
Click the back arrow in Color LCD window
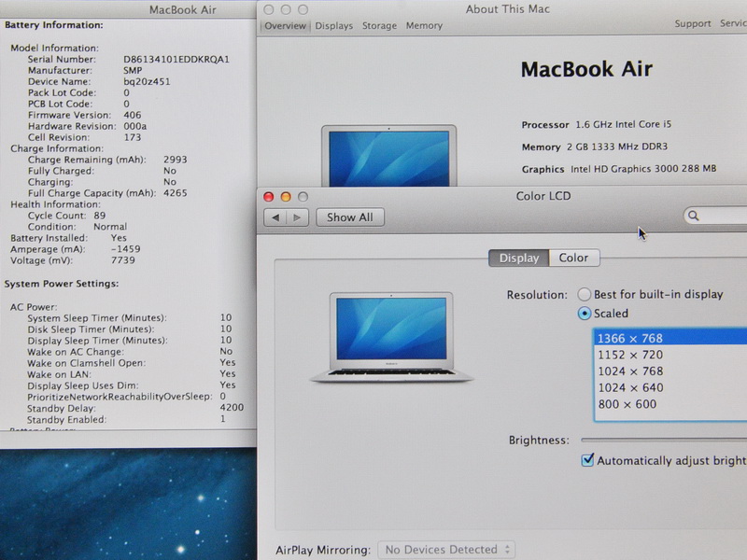275,217
